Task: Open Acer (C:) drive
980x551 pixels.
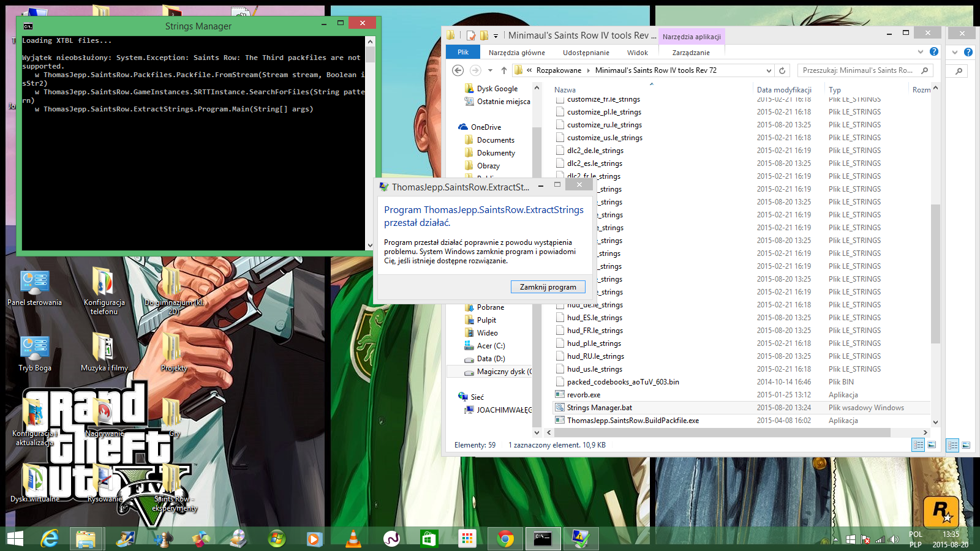Action: (x=491, y=346)
